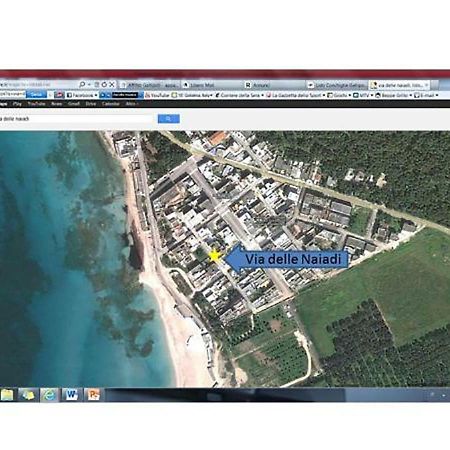Expand the Corriere della Sera favorites dropdown
This screenshot has height=450, width=450.
coord(262,95)
